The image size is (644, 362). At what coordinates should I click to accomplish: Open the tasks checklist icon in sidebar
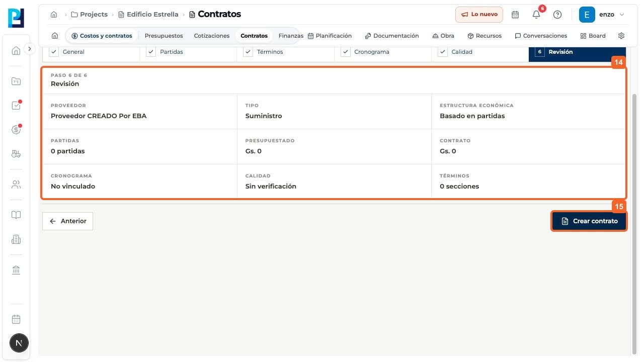(16, 105)
